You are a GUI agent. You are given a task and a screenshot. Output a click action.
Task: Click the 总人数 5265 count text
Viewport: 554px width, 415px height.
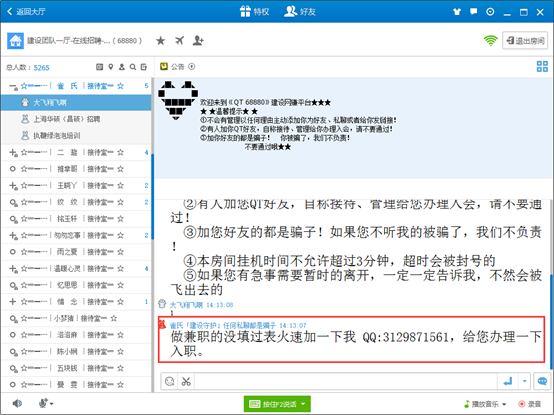tap(28, 67)
